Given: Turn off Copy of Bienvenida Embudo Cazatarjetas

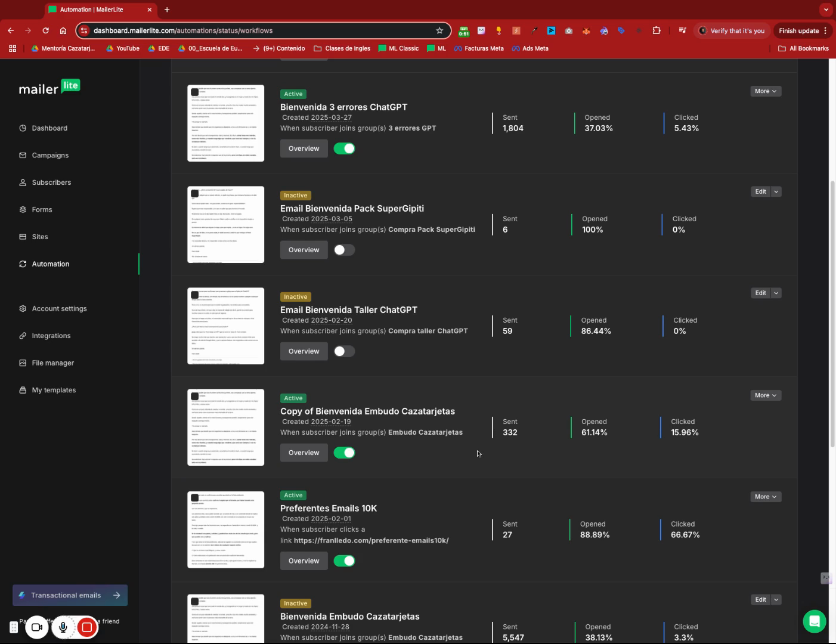Looking at the screenshot, I should tap(344, 453).
